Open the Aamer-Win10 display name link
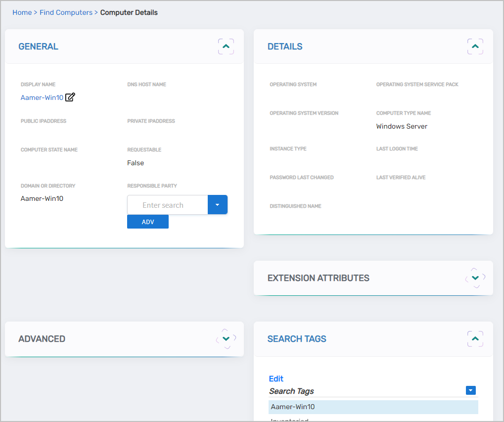504x422 pixels. click(42, 97)
